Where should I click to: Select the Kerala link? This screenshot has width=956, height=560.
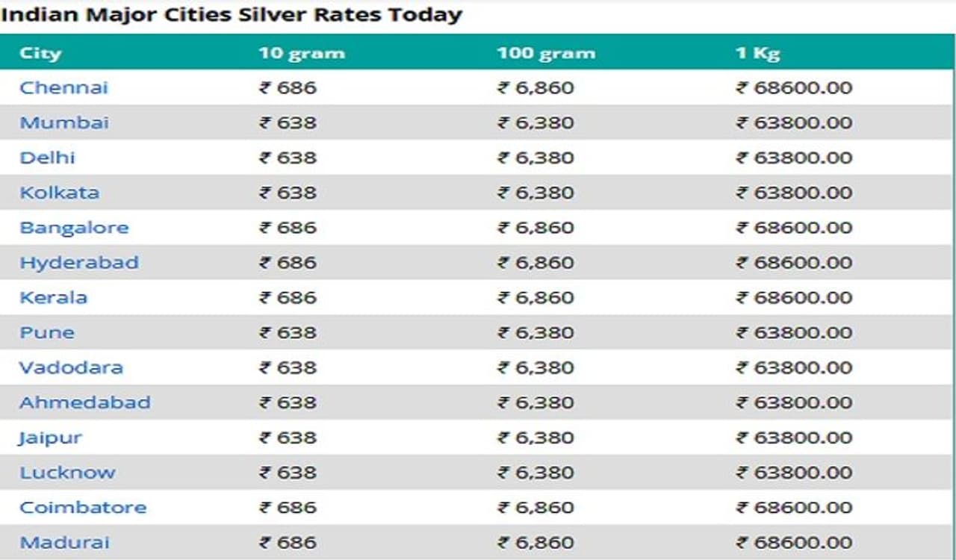pyautogui.click(x=53, y=297)
